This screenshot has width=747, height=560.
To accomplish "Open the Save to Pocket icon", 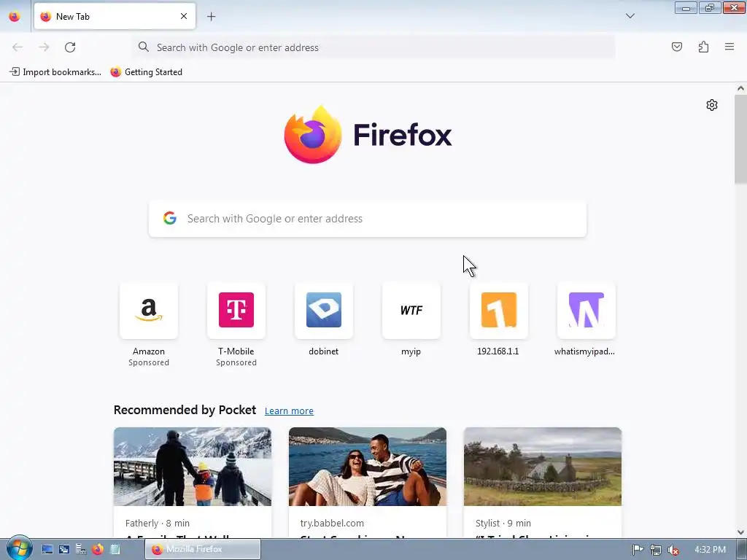I will [x=676, y=47].
